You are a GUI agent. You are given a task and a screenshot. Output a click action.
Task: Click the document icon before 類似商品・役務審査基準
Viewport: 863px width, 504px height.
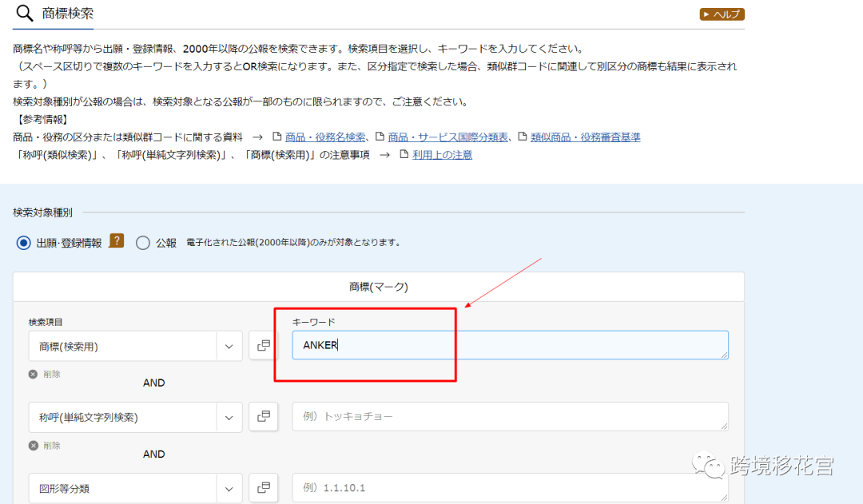523,137
